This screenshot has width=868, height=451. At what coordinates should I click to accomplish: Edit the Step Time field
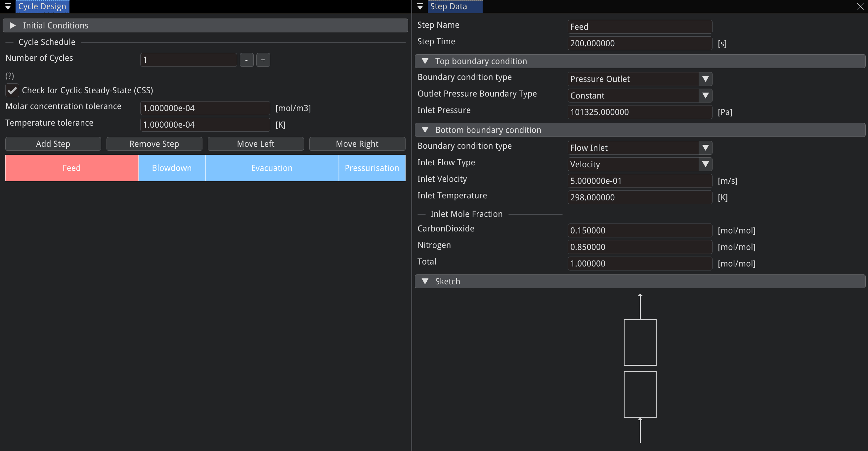tap(640, 43)
